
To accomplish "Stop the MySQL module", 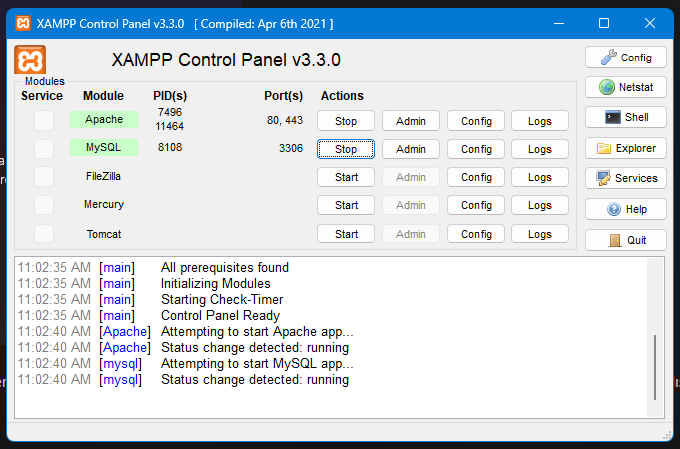I will [346, 149].
